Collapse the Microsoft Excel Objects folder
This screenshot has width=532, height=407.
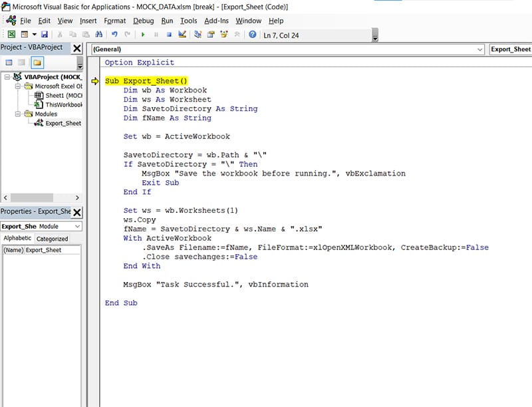pos(19,86)
